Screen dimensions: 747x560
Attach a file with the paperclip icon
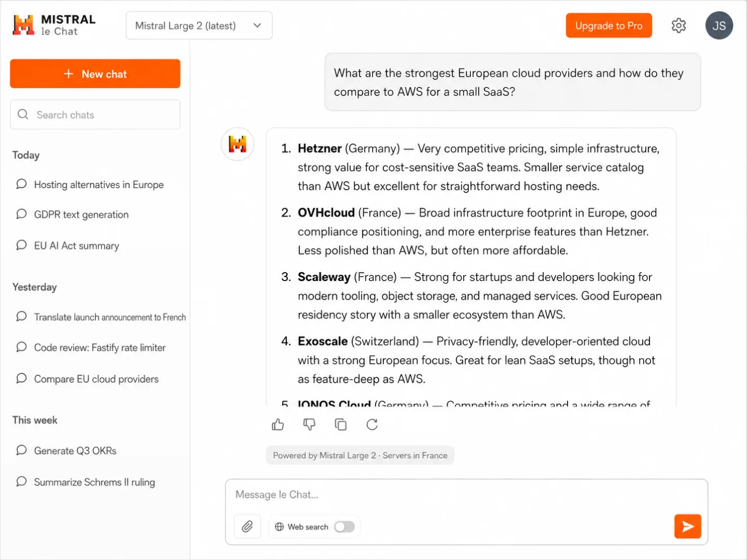[247, 527]
